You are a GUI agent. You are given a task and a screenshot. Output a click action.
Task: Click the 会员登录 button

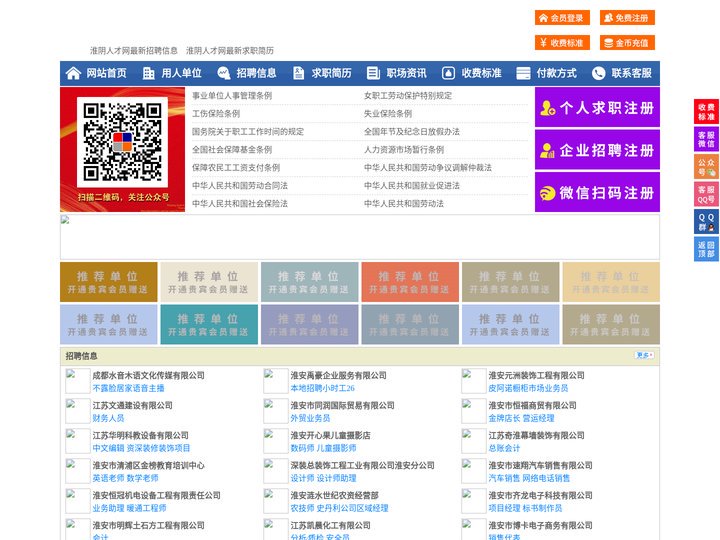click(x=562, y=18)
